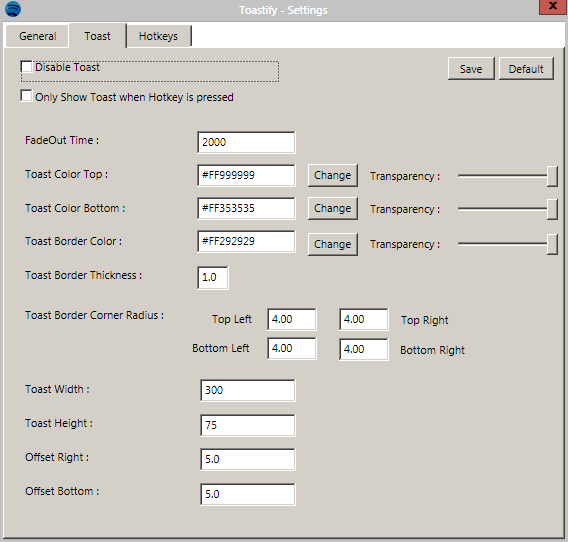Screen dimensions: 568x542
Task: Click the Bottom Right corner radius field
Action: [x=364, y=349]
